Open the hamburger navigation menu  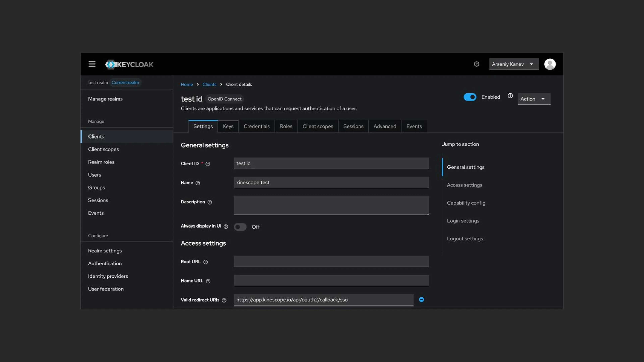(x=92, y=64)
